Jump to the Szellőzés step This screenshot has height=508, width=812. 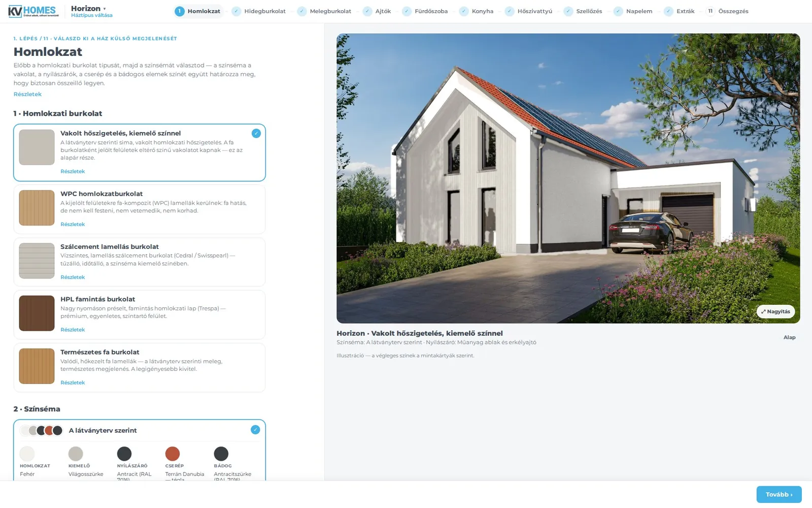[x=583, y=11]
